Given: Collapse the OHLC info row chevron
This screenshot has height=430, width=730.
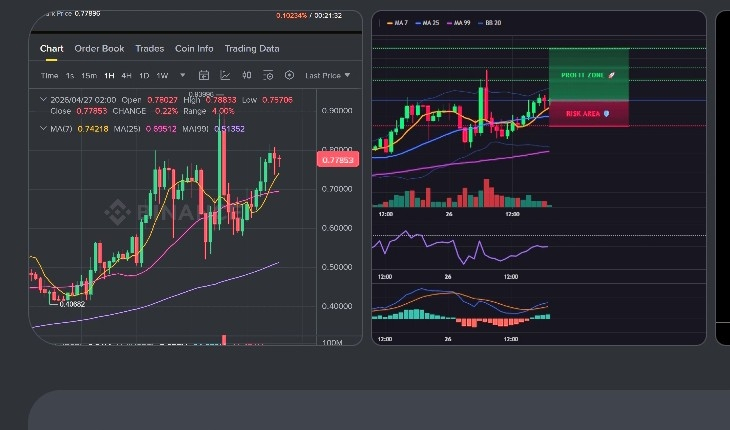Looking at the screenshot, I should click(x=43, y=99).
